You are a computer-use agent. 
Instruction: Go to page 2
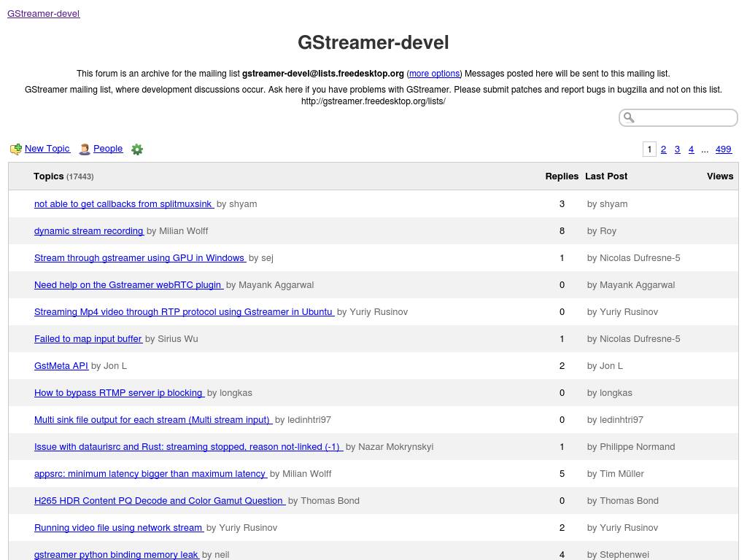pyautogui.click(x=664, y=149)
